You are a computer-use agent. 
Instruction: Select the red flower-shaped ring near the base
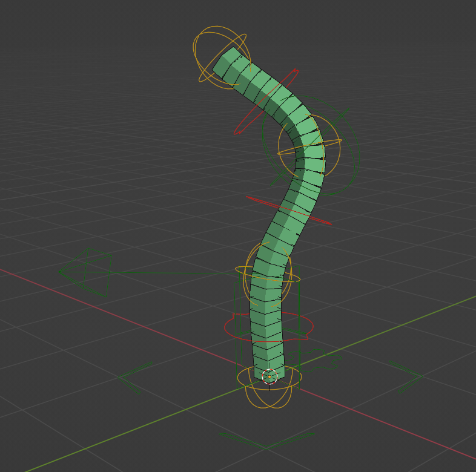[269, 327]
